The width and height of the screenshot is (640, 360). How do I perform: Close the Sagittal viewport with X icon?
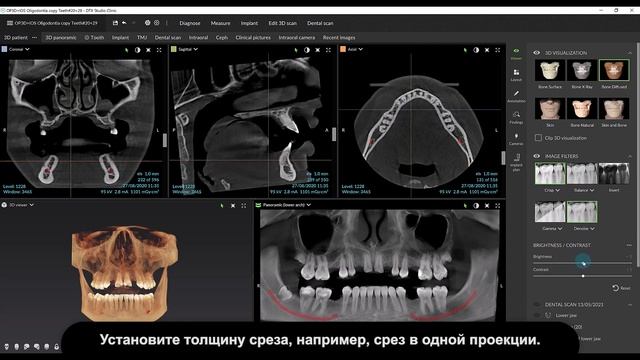point(318,50)
